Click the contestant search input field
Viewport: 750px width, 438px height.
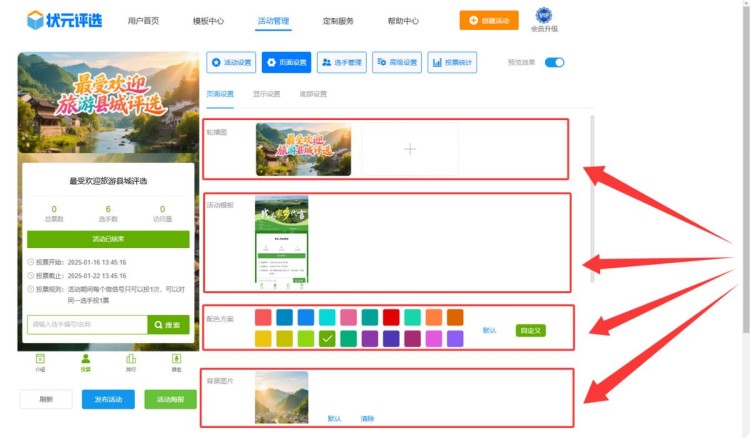point(87,325)
